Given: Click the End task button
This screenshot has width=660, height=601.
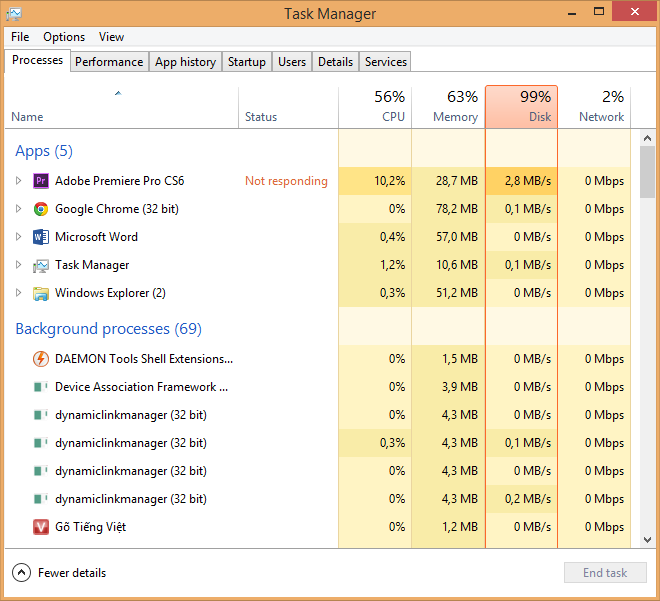Looking at the screenshot, I should (605, 573).
